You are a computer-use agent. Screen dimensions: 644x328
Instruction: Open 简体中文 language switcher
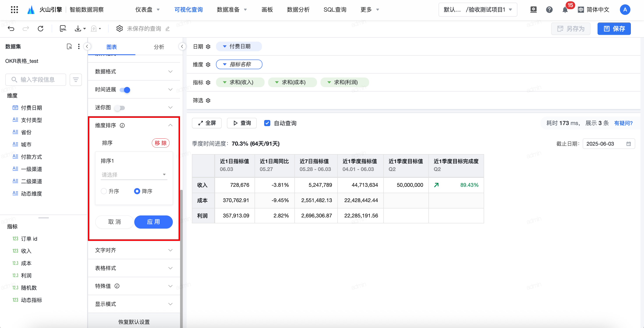click(593, 10)
